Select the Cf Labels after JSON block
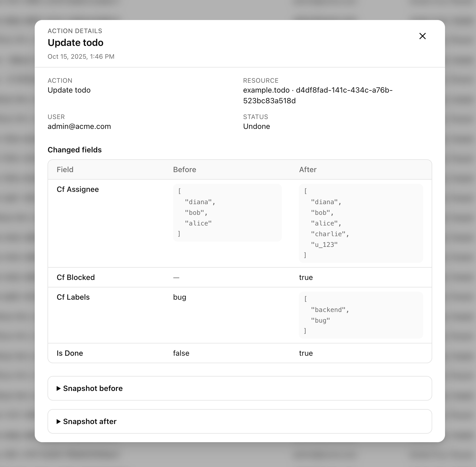Image resolution: width=476 pixels, height=467 pixels. 360,315
